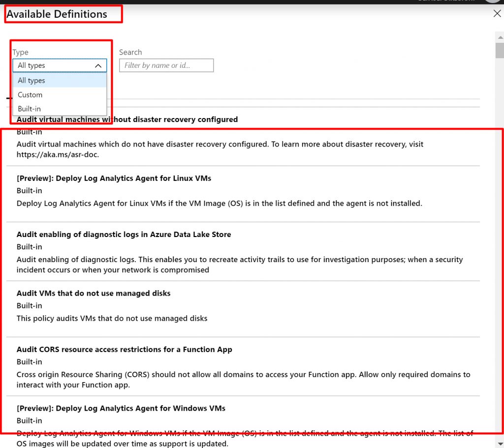Click the "Search" label above the filter box
504x448 pixels.
point(130,52)
